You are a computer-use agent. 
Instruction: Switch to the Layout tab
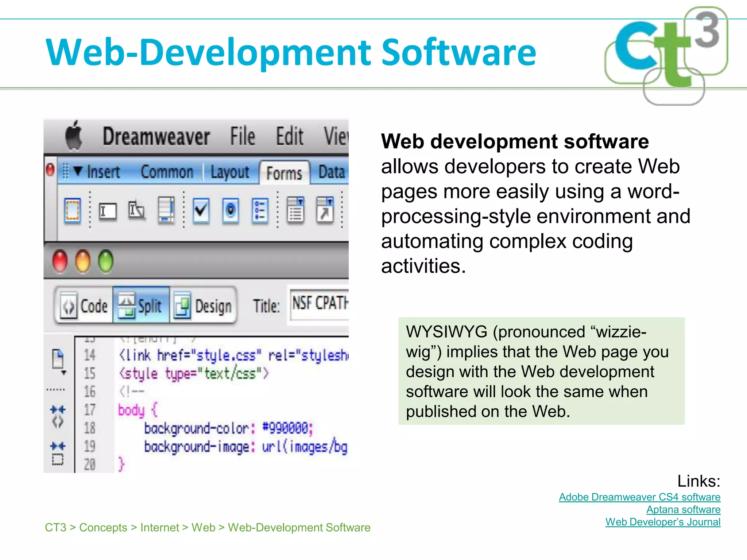click(230, 172)
